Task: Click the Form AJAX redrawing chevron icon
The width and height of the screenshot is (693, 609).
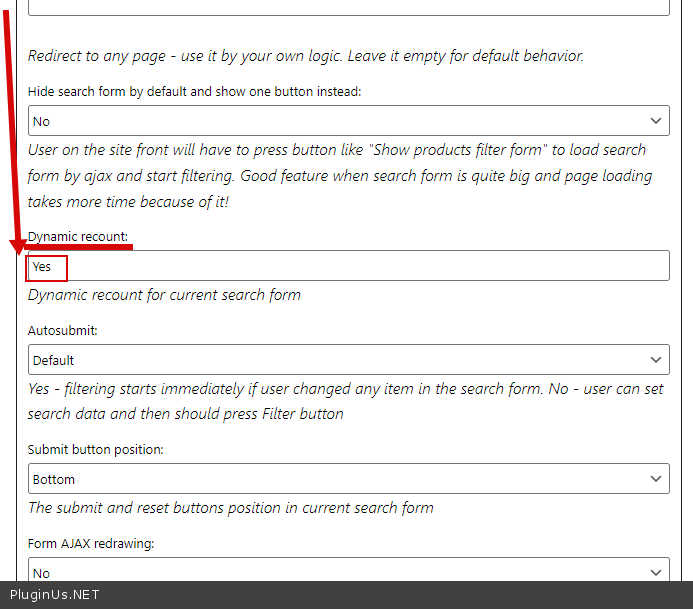Action: point(656,573)
